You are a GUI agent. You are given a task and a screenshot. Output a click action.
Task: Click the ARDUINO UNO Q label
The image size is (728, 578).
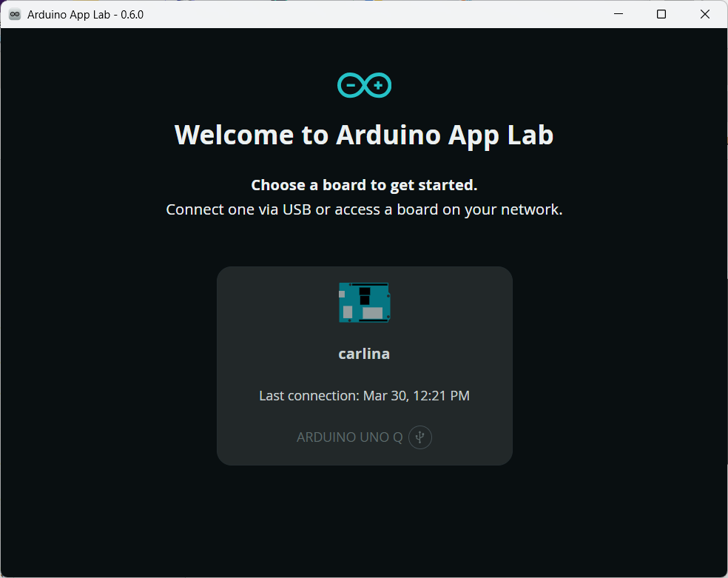tap(349, 437)
